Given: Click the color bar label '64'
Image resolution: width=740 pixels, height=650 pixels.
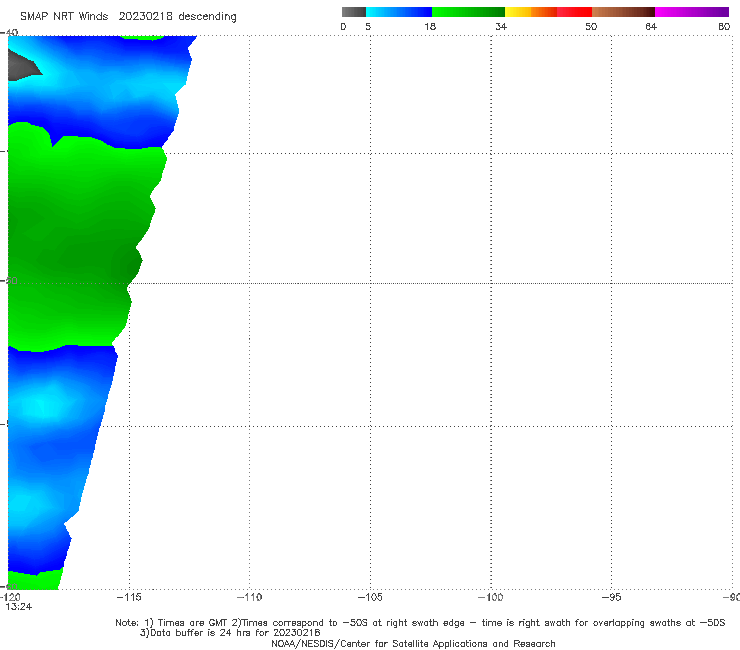Looking at the screenshot, I should pos(651,26).
